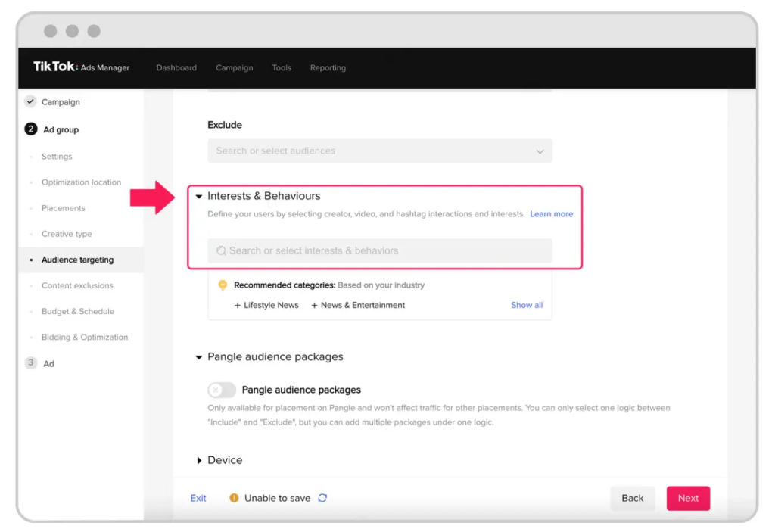Select Budget & Schedule in sidebar
775x532 pixels.
(78, 311)
